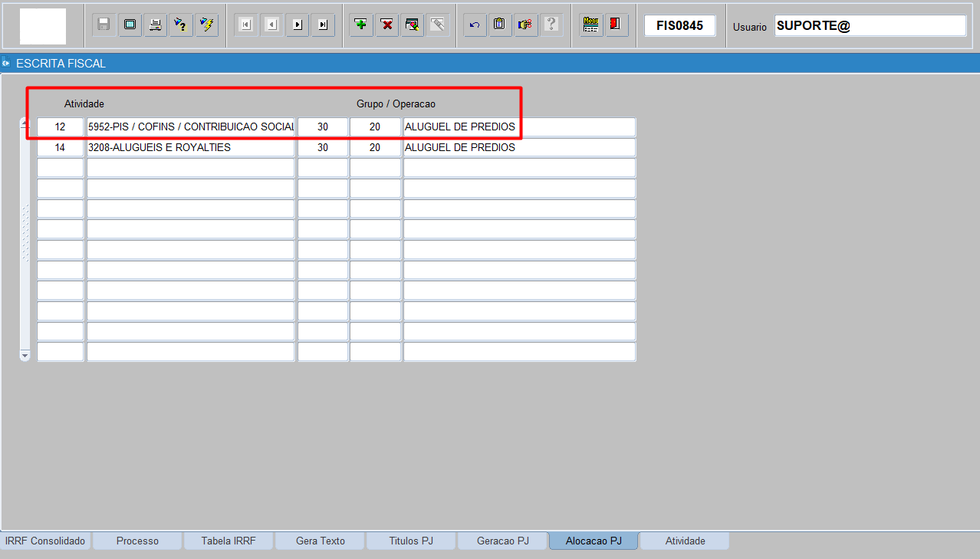Open the Menu icon in toolbar
The height and width of the screenshot is (559, 980).
coord(590,25)
